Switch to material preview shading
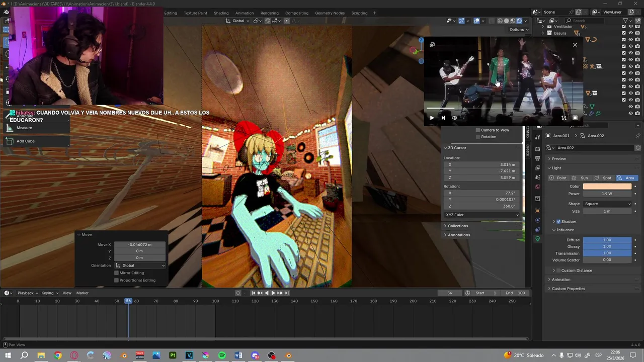The width and height of the screenshot is (644, 362). pyautogui.click(x=513, y=21)
